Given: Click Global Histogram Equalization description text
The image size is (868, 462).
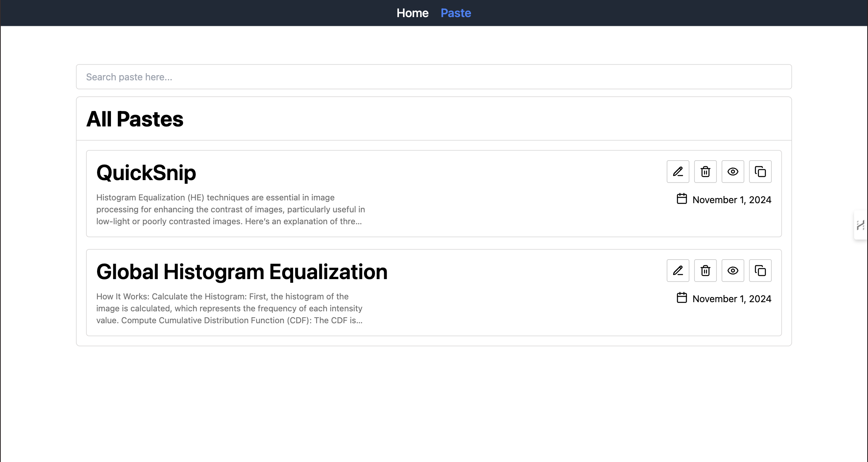Looking at the screenshot, I should click(230, 309).
